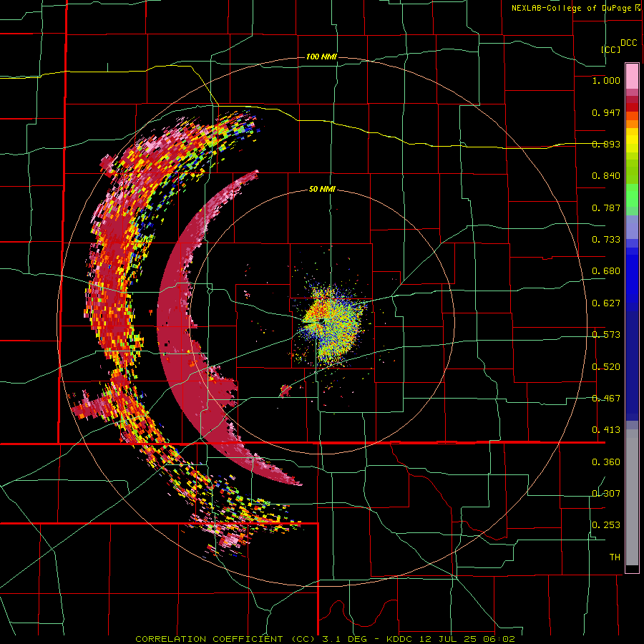Click the 100 NMI range ring label
This screenshot has height=644, width=644.
coord(321,57)
